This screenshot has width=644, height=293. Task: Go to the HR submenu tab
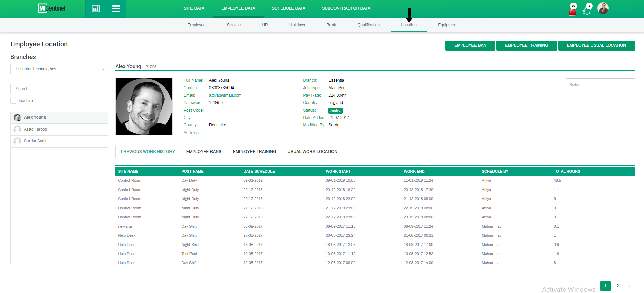coord(265,25)
